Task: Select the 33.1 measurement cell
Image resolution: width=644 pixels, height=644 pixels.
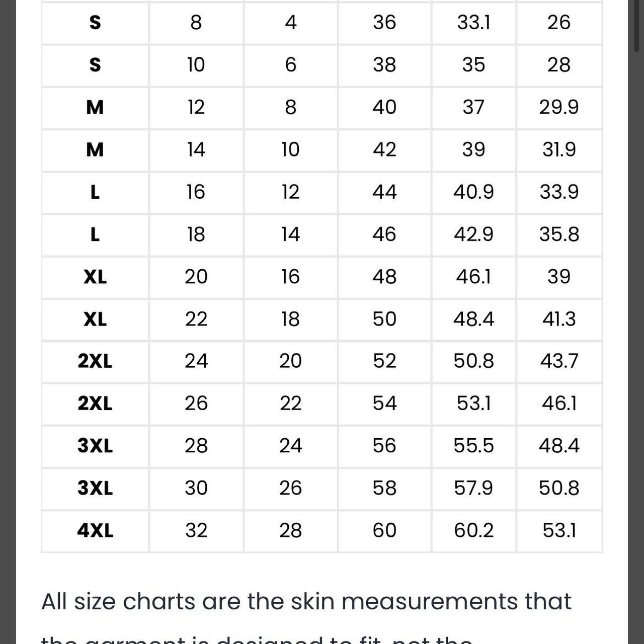Action: pyautogui.click(x=473, y=23)
